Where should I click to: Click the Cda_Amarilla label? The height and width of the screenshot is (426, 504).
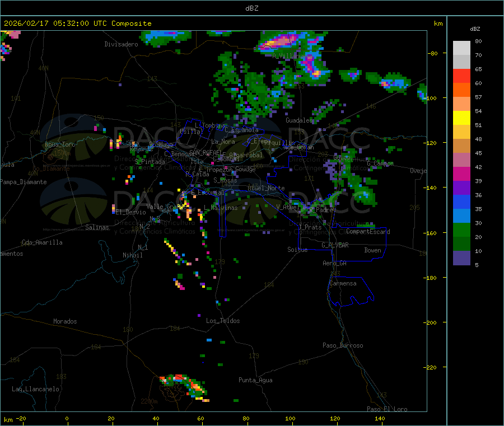point(42,242)
